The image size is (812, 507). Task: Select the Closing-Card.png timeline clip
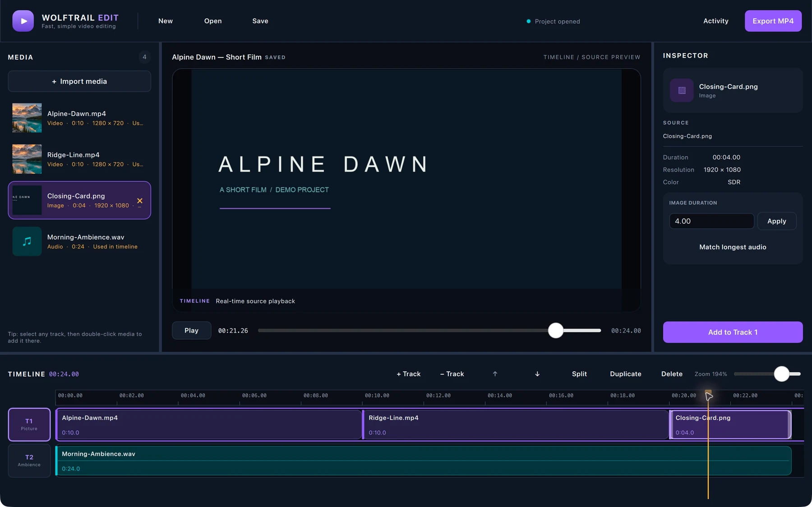coord(730,424)
